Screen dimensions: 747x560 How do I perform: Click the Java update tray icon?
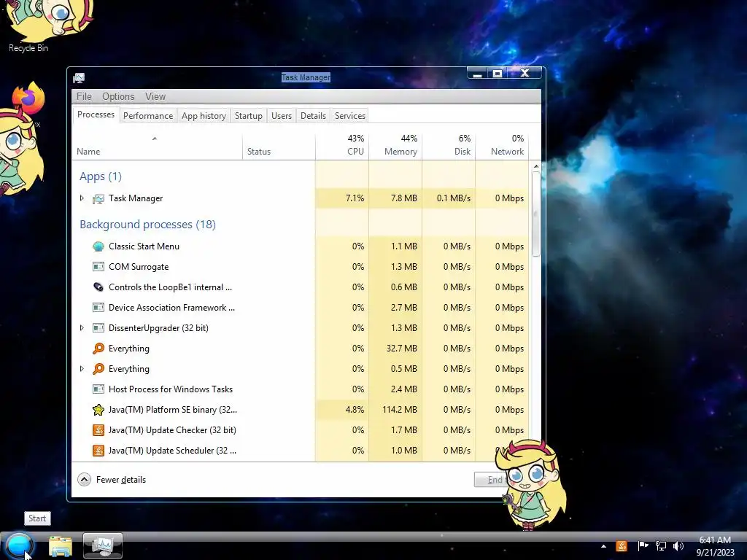(622, 546)
